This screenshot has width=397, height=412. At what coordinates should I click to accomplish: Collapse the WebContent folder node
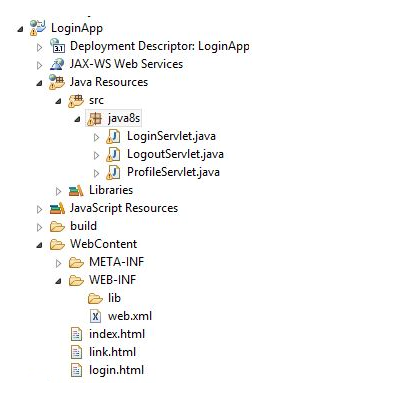[39, 246]
